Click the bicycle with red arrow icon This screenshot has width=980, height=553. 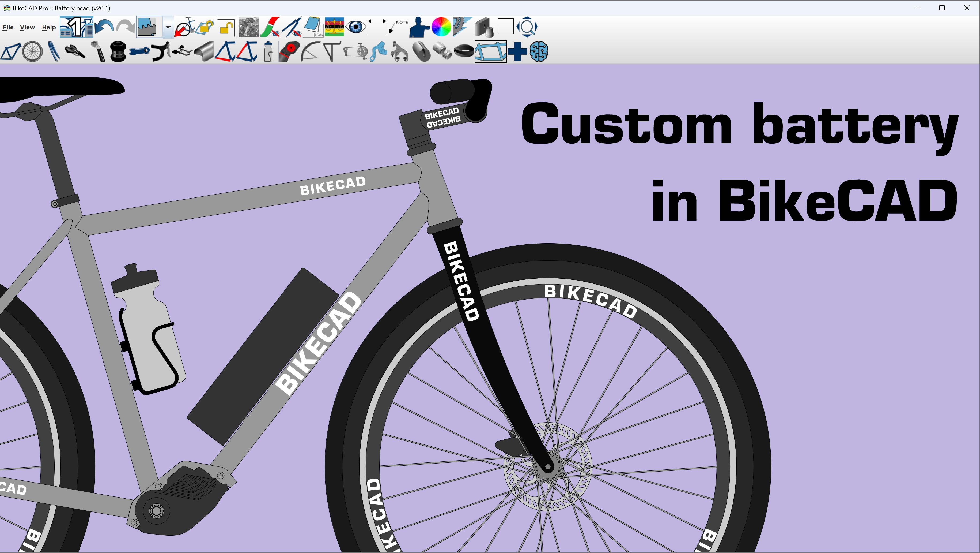pyautogui.click(x=184, y=27)
